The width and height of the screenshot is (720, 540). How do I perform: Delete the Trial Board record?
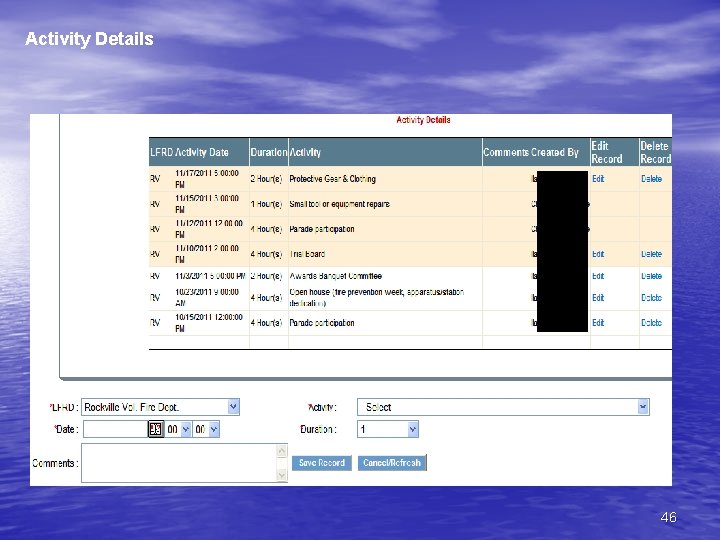(x=652, y=254)
